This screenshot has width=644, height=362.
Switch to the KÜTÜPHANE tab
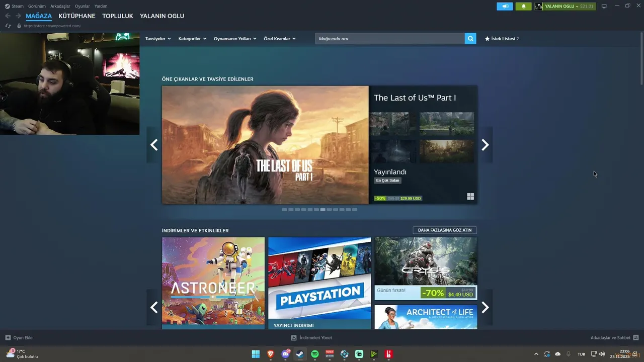point(77,16)
